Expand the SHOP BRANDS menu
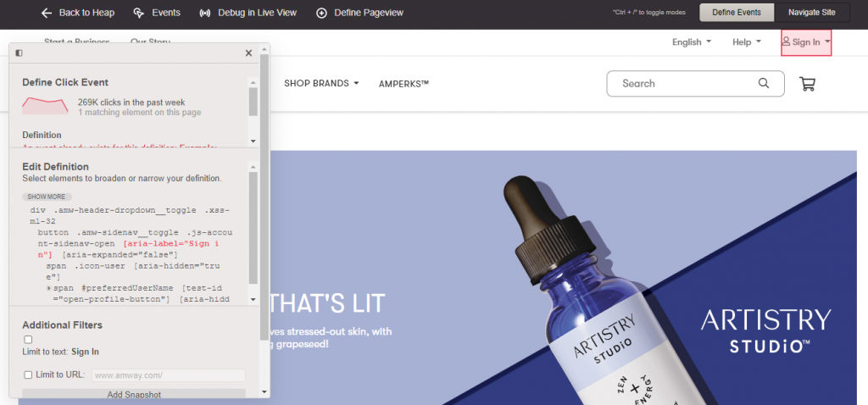 pyautogui.click(x=321, y=84)
